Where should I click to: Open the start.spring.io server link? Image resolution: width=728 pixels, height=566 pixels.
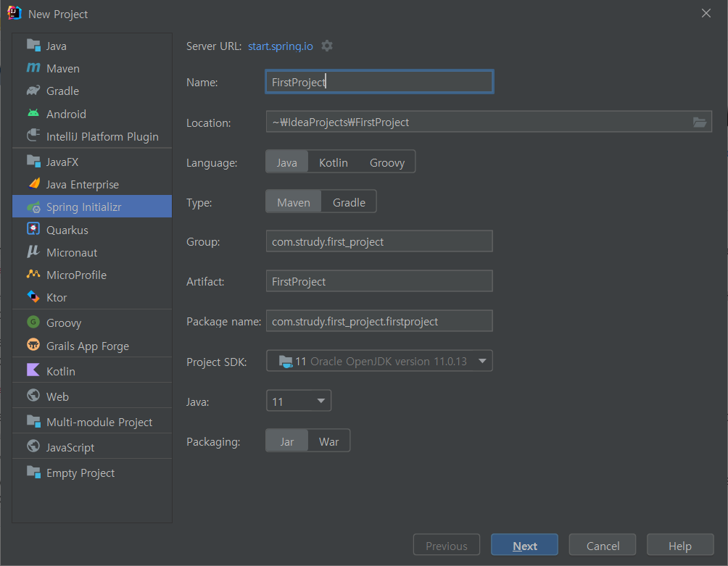[x=281, y=46]
